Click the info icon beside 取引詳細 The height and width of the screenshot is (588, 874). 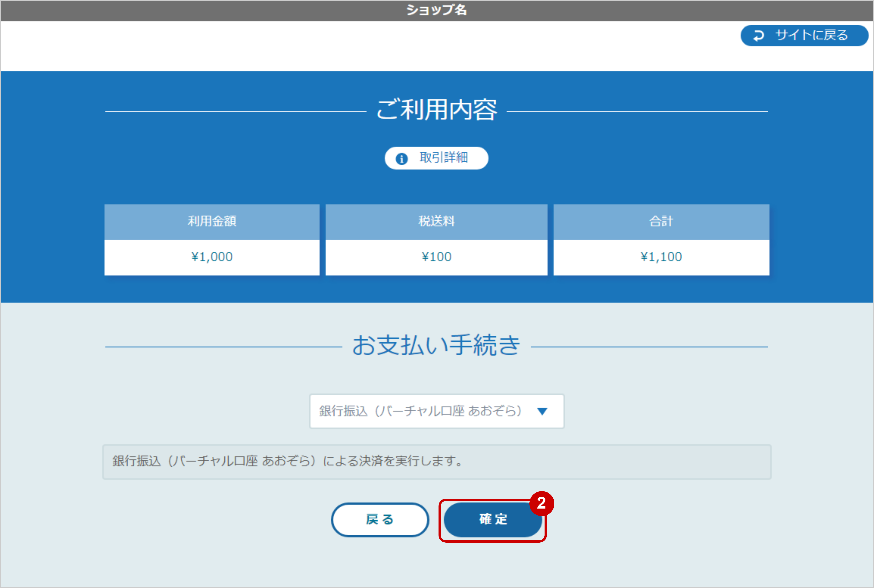coord(402,158)
